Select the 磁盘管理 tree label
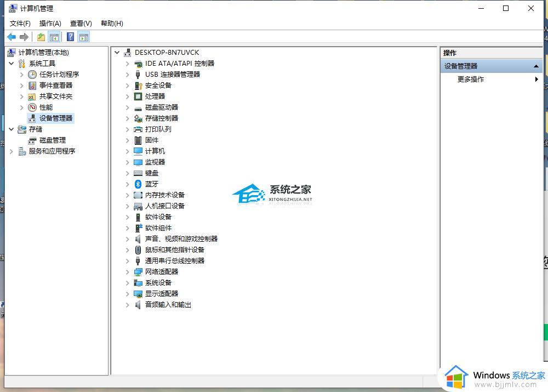Screen dimensions: 548x392 tap(53, 140)
